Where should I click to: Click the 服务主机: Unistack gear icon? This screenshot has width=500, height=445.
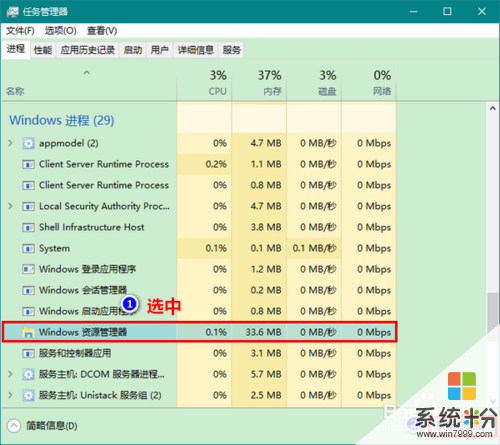point(28,395)
